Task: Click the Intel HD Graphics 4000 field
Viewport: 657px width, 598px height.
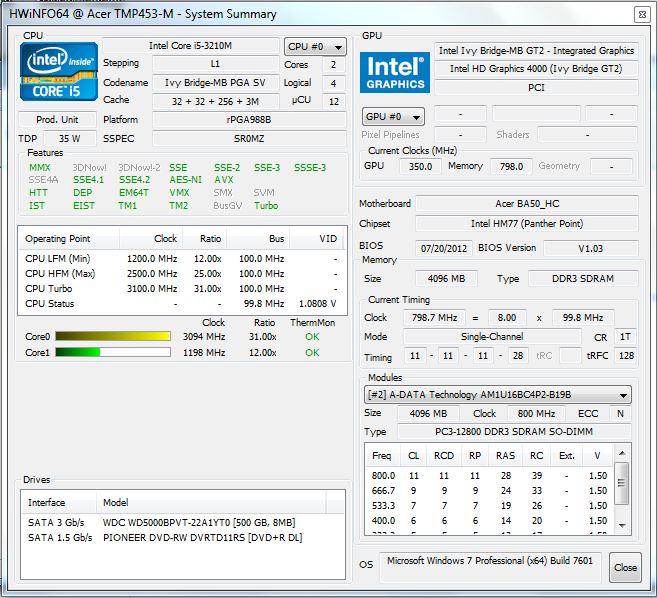Action: pos(536,69)
